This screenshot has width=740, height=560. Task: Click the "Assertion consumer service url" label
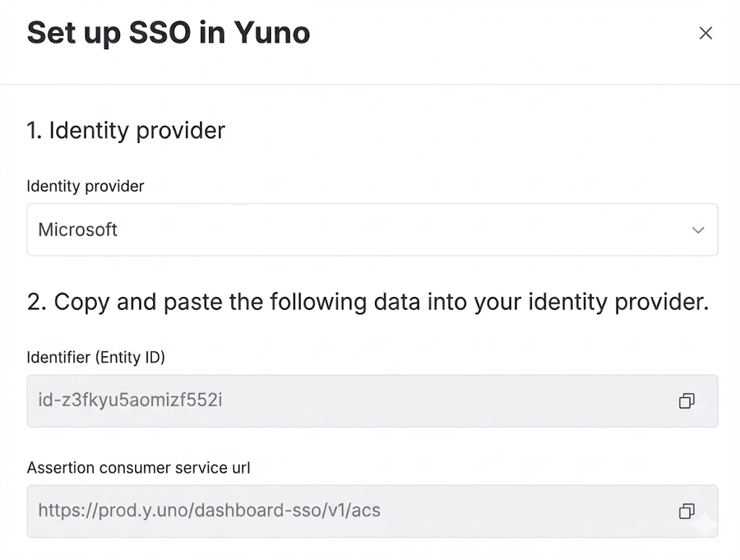[139, 468]
